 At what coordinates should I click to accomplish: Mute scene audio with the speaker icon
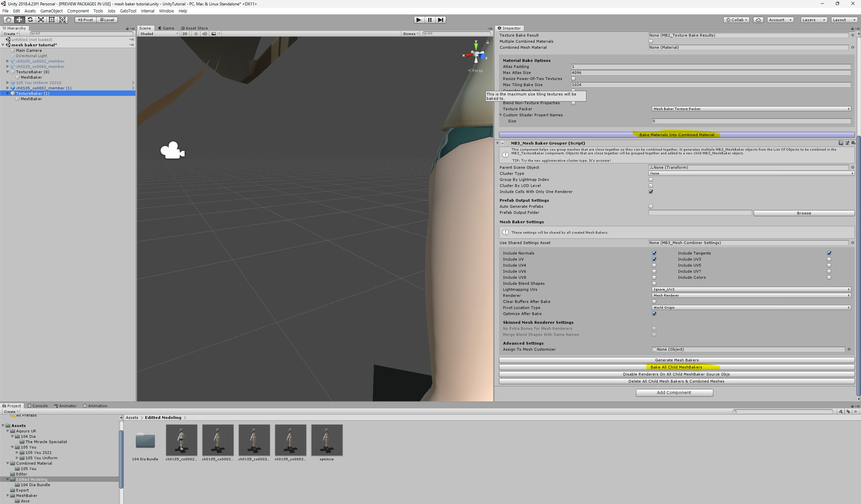tap(205, 34)
